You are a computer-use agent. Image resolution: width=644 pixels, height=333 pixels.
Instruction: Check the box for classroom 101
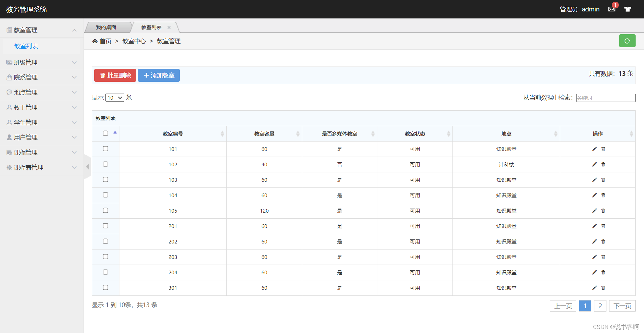point(105,149)
